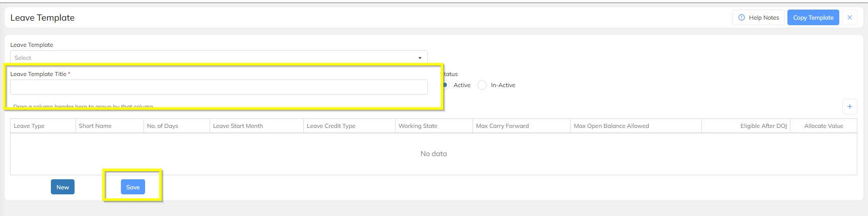Sort by Max Carry Forward column

tap(502, 126)
